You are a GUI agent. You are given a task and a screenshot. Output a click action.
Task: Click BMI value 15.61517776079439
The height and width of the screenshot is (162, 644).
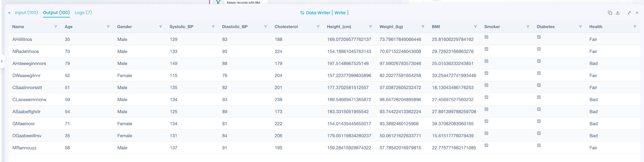click(x=453, y=136)
